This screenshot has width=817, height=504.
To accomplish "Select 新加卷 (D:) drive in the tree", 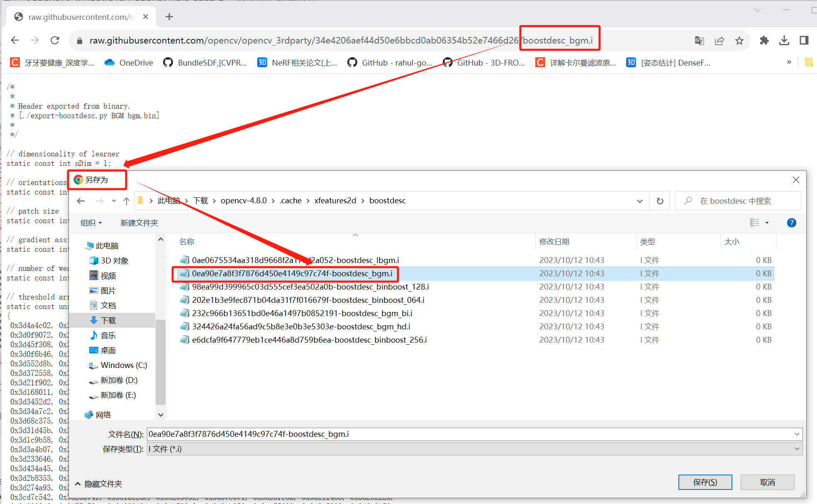I will (x=113, y=380).
